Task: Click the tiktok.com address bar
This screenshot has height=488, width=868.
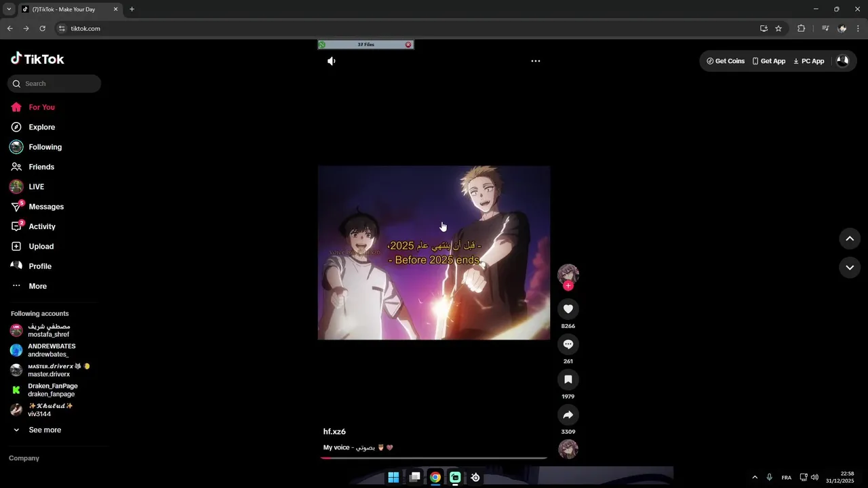Action: pos(407,28)
